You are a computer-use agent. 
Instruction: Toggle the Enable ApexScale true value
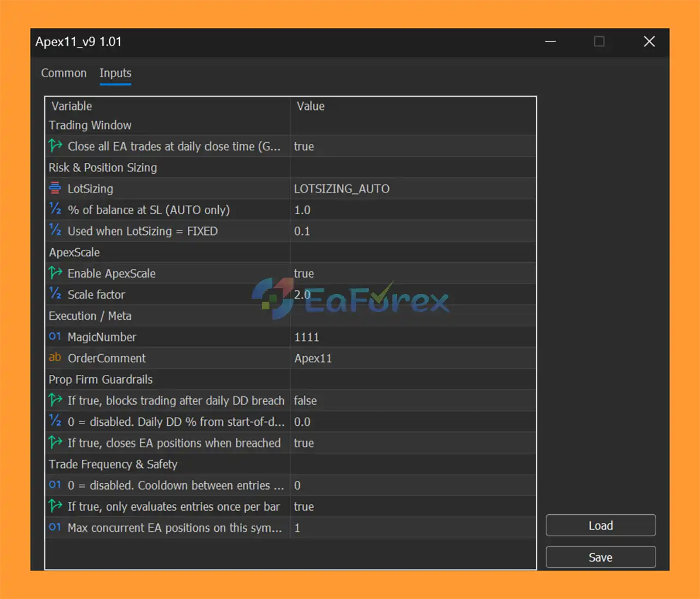pos(304,273)
